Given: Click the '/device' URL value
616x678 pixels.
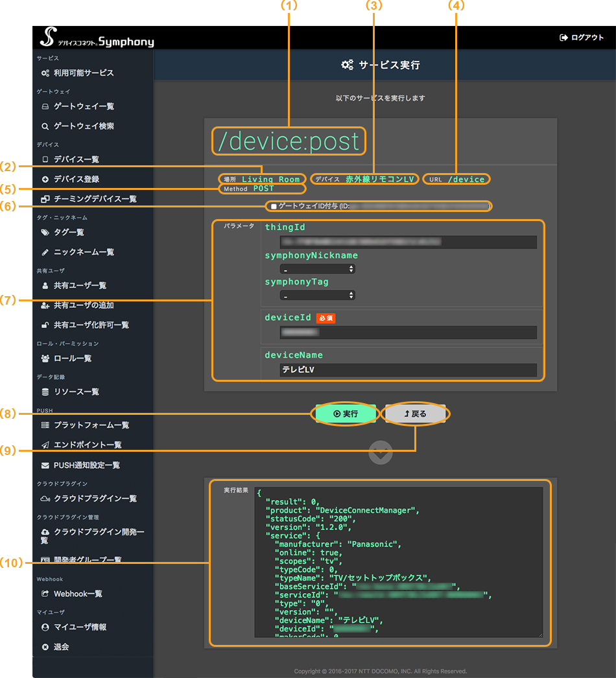Looking at the screenshot, I should (466, 180).
